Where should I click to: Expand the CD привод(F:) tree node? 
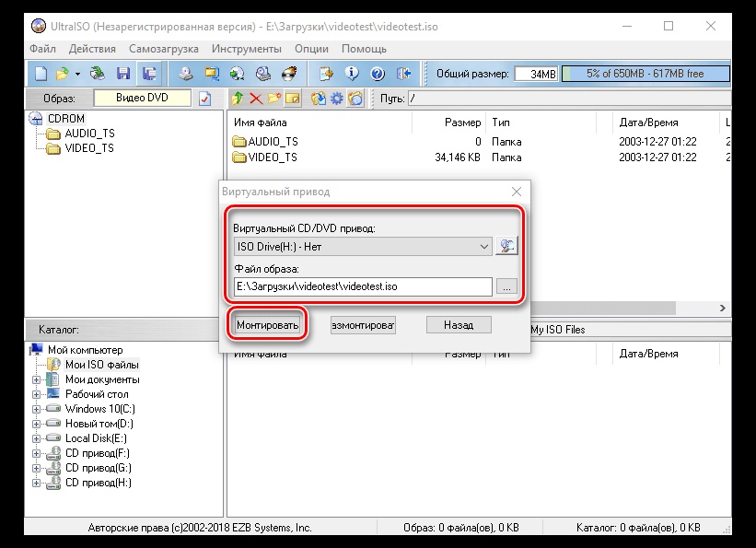(x=36, y=453)
